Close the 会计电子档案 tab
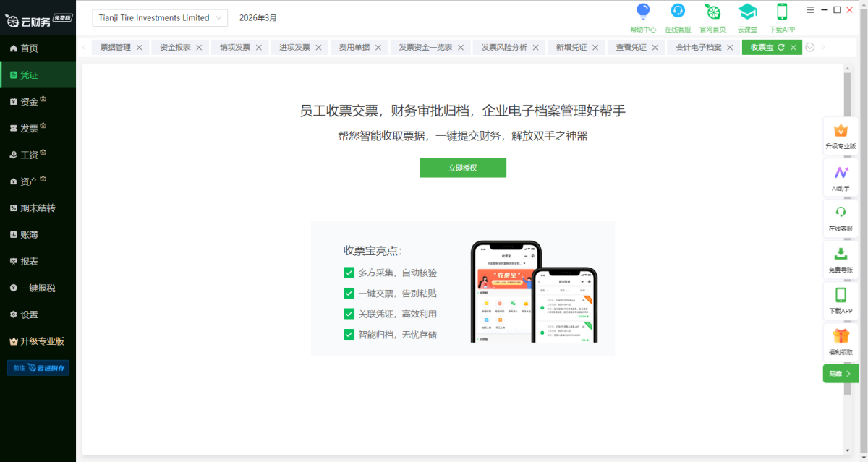The height and width of the screenshot is (462, 868). 730,47
